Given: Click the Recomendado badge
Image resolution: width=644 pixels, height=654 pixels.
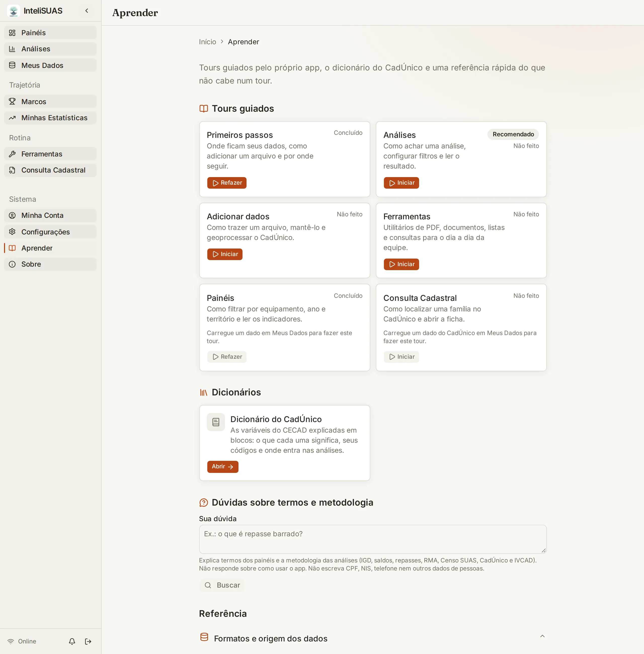Looking at the screenshot, I should click(x=513, y=134).
